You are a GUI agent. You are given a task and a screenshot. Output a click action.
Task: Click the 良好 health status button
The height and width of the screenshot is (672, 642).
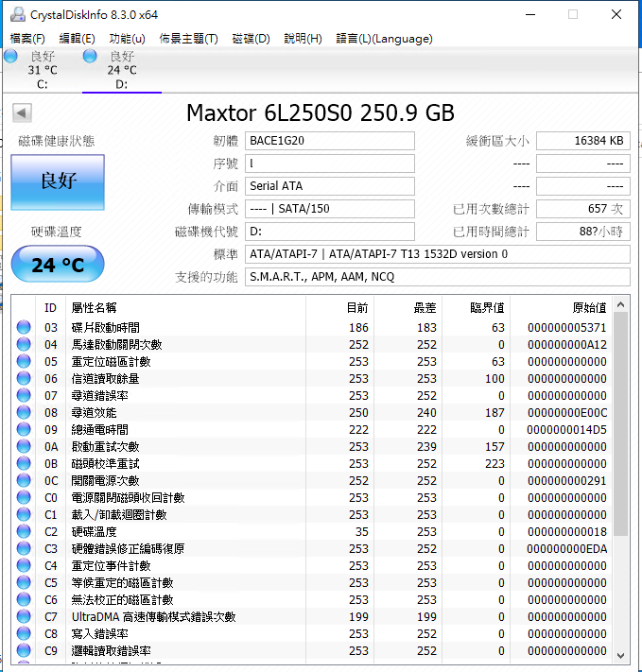click(58, 182)
